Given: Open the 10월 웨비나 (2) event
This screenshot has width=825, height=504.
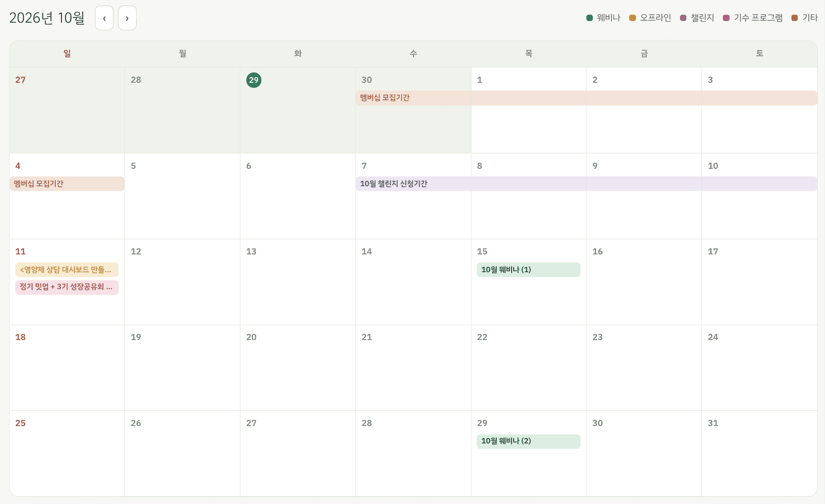Looking at the screenshot, I should pos(529,441).
